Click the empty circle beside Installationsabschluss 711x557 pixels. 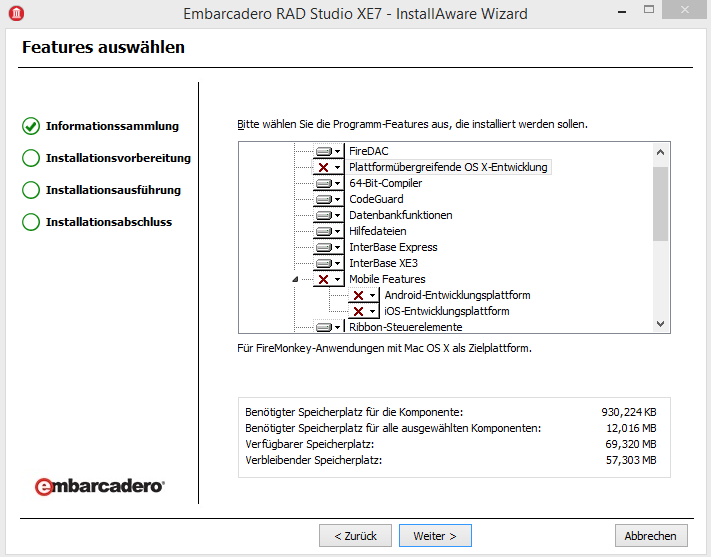pos(31,222)
